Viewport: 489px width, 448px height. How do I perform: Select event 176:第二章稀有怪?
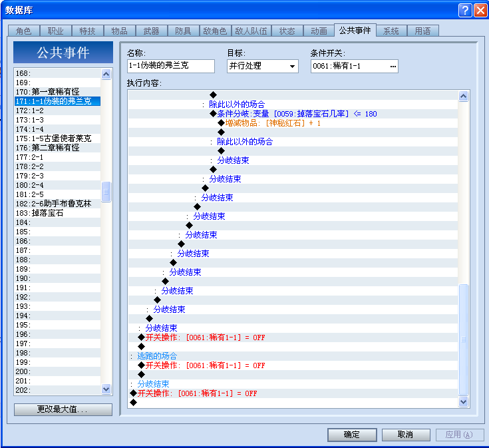tap(57, 148)
